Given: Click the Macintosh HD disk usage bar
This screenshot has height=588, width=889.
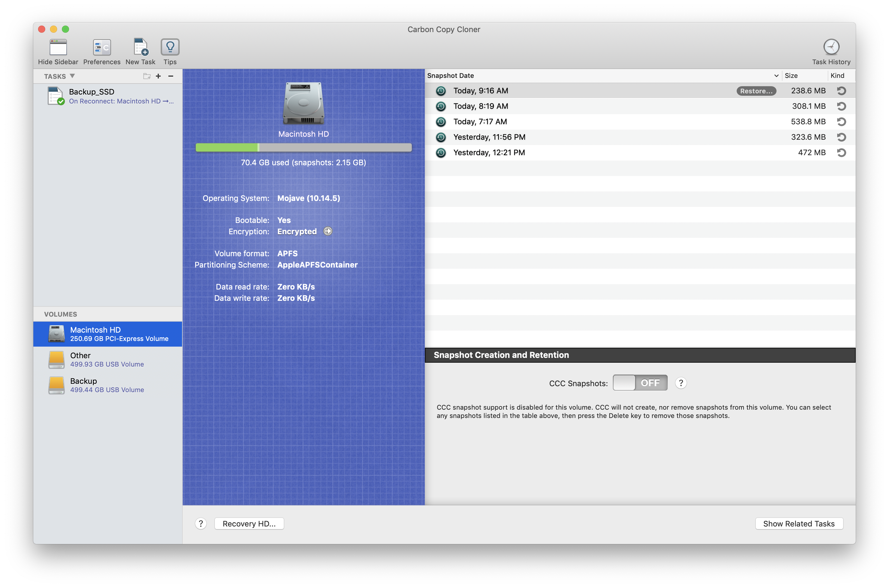Looking at the screenshot, I should click(x=303, y=147).
